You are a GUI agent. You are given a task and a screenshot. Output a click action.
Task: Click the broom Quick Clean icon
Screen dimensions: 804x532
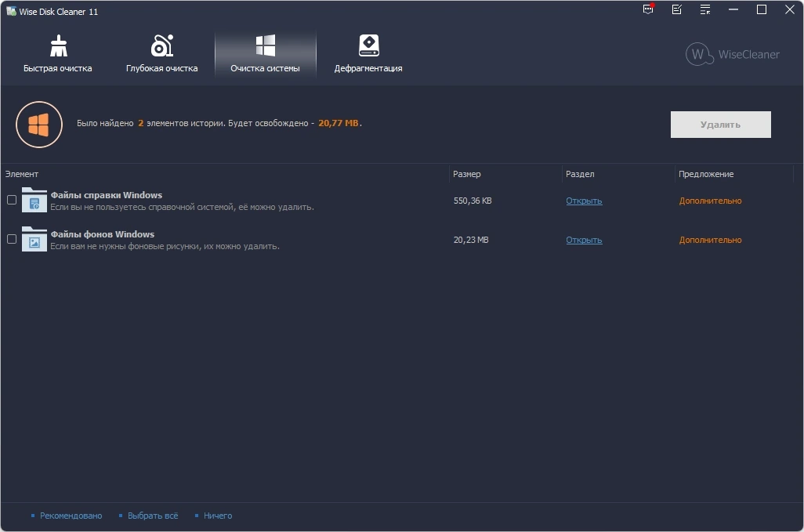pyautogui.click(x=59, y=45)
